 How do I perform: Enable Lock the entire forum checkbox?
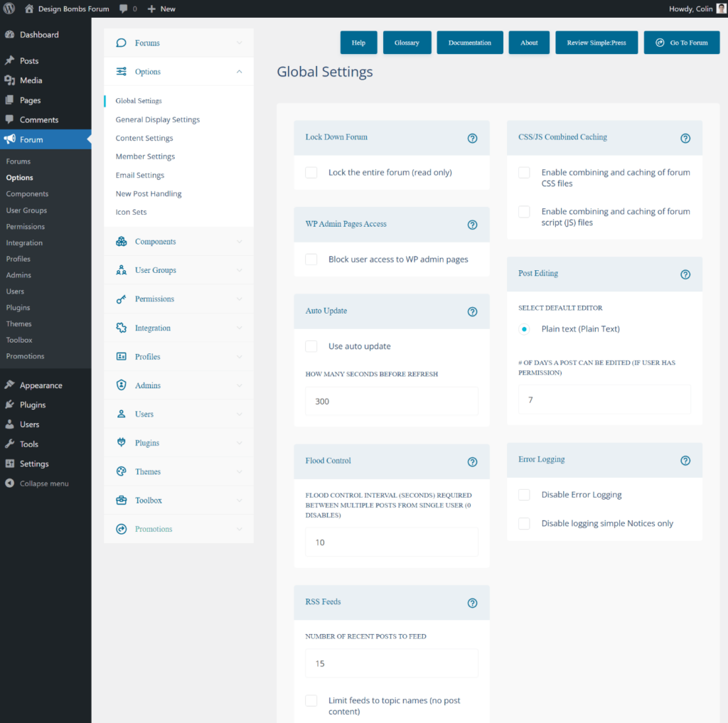pos(311,172)
